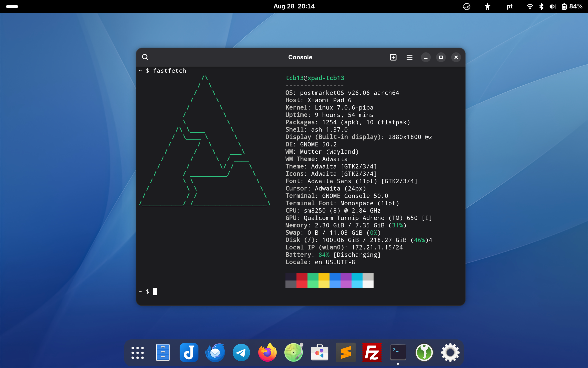Click the "Shell: ash 1.37.0" line
Viewport: 588px width, 368px height.
pyautogui.click(x=316, y=130)
